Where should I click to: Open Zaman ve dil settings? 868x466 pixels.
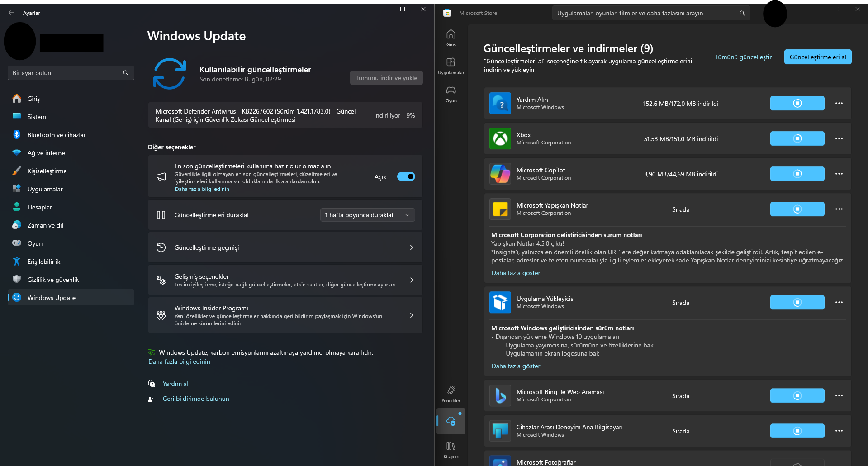[71, 225]
